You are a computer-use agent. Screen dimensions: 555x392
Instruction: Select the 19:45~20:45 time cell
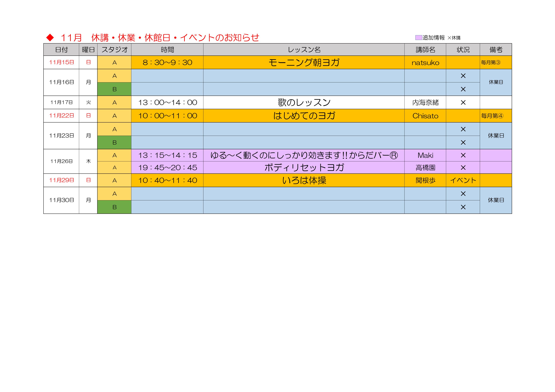tap(167, 168)
